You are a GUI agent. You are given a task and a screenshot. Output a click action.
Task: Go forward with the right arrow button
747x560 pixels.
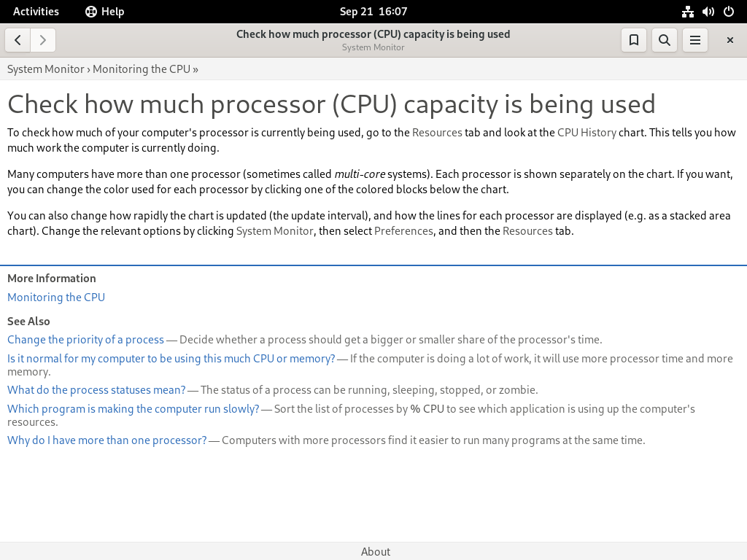(43, 40)
